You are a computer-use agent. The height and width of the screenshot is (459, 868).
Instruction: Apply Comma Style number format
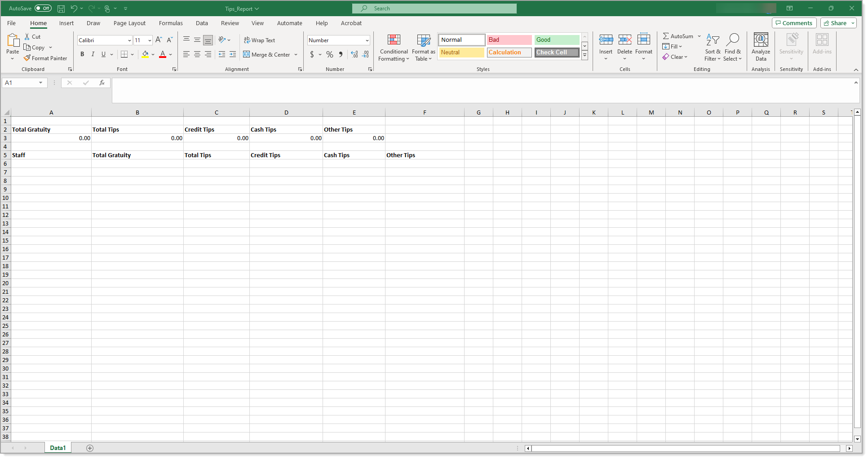click(x=341, y=54)
